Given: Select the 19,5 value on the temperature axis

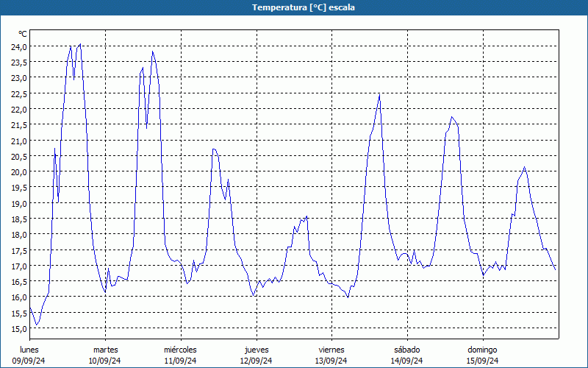Looking at the screenshot, I should click(19, 188).
